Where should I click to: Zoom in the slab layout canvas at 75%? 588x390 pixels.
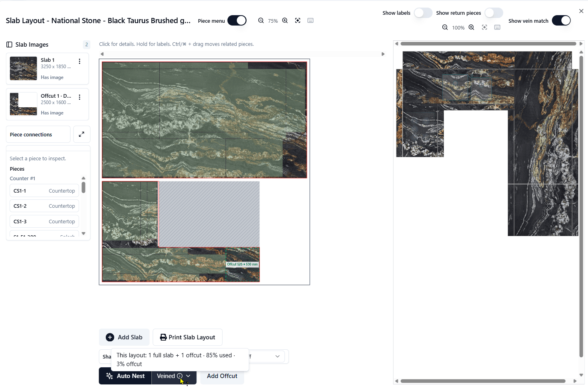pyautogui.click(x=285, y=20)
